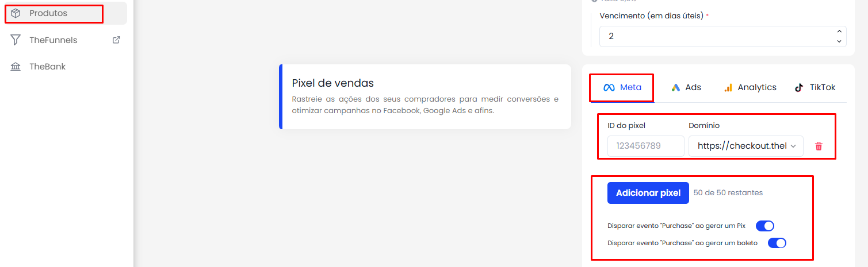Click the Produtos box icon in sidebar
Screen dimensions: 868x267
16,13
